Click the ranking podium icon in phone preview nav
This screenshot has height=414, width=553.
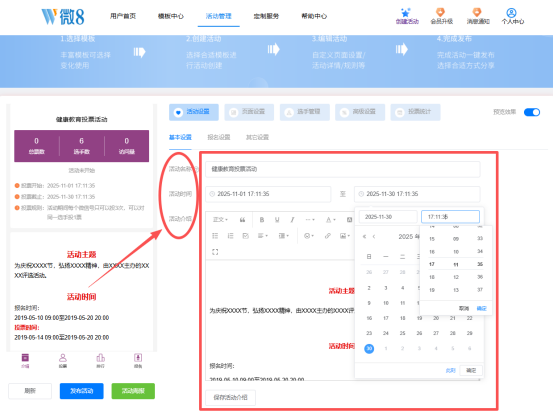[101, 358]
